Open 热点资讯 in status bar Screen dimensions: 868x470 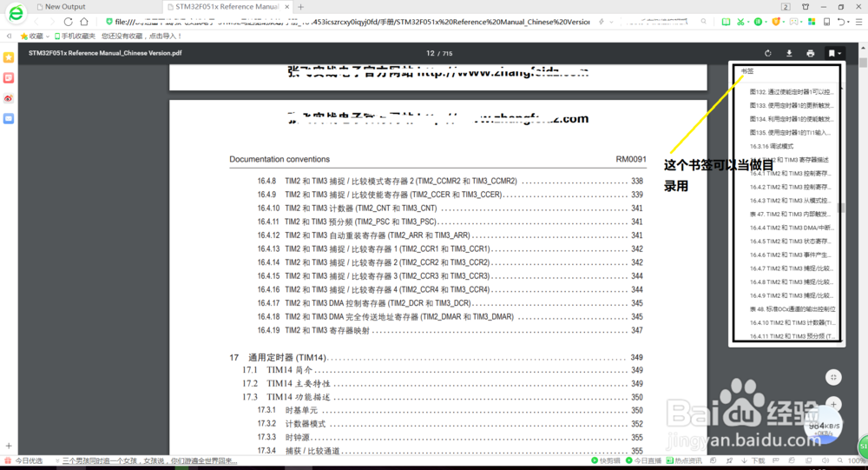(x=684, y=460)
